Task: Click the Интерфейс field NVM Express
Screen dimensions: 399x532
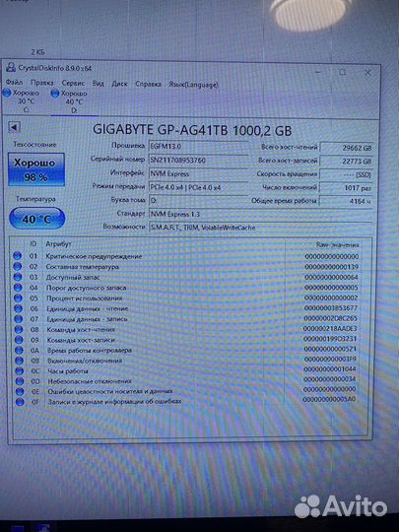Action: (x=198, y=173)
